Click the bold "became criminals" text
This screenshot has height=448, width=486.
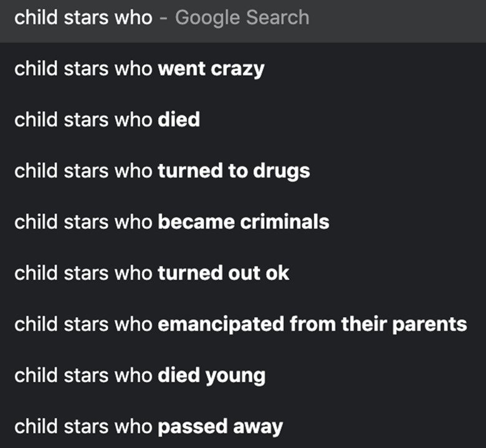coord(244,222)
